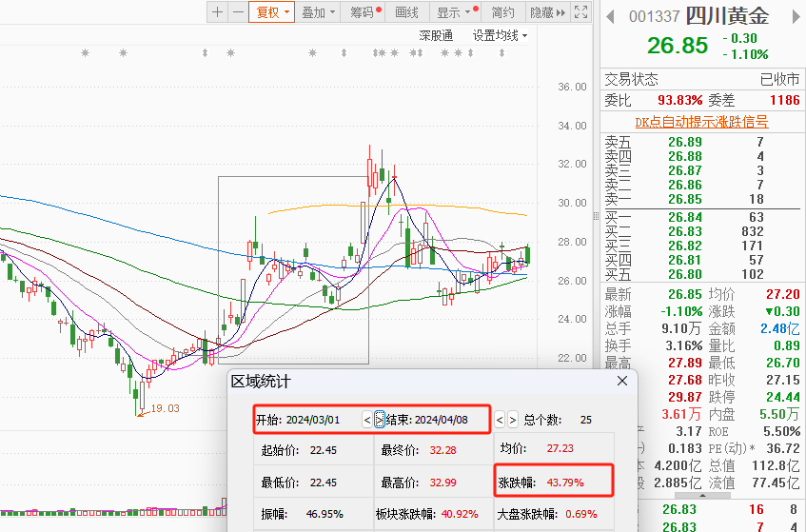Click the plus zoom-in chart button

click(x=218, y=12)
